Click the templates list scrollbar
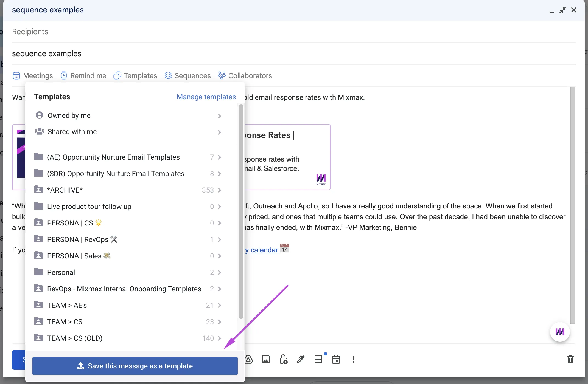588x384 pixels. click(x=241, y=212)
